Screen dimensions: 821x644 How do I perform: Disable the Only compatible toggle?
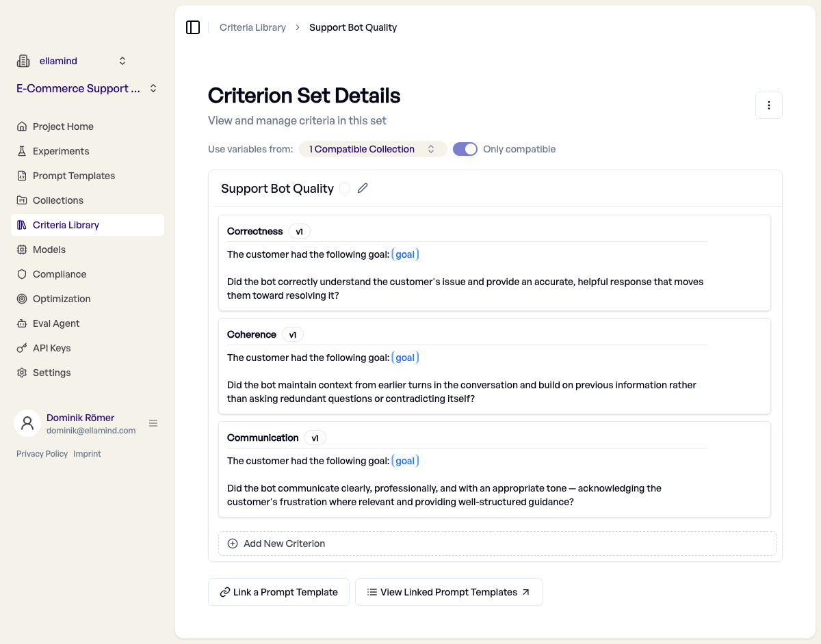[465, 148]
